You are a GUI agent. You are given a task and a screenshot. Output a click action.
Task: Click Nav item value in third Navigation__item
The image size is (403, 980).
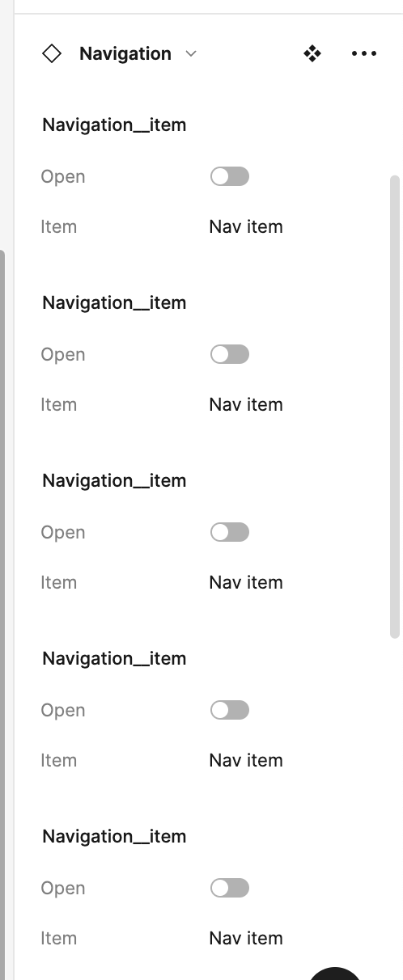(x=246, y=582)
